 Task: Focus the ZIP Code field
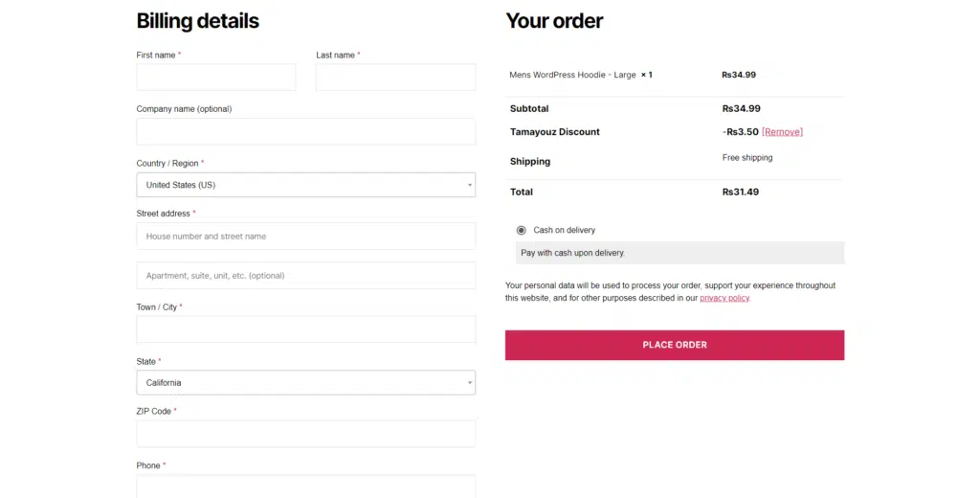(x=305, y=434)
